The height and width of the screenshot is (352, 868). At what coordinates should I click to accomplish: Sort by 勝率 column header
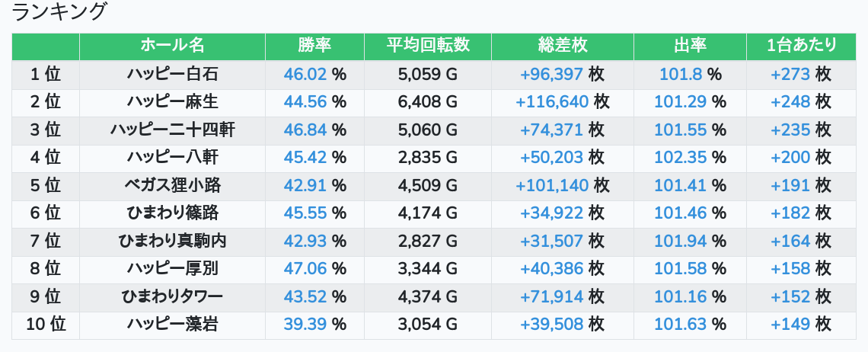(x=314, y=46)
